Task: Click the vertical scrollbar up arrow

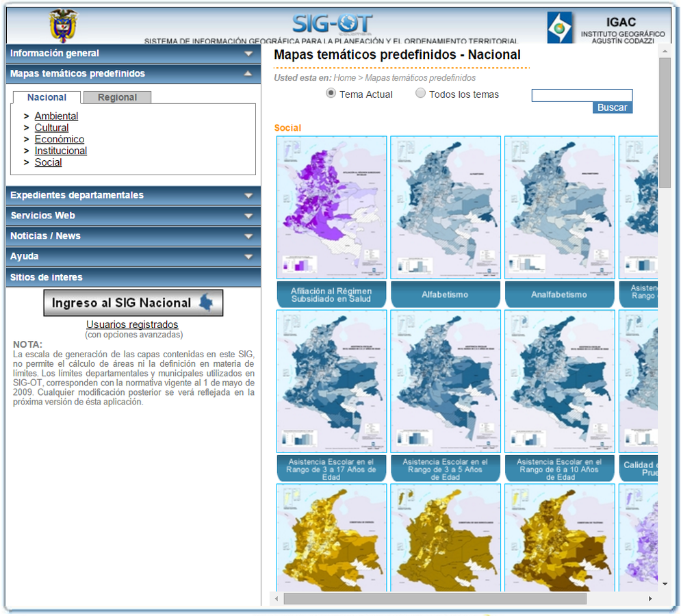Action: [665, 51]
